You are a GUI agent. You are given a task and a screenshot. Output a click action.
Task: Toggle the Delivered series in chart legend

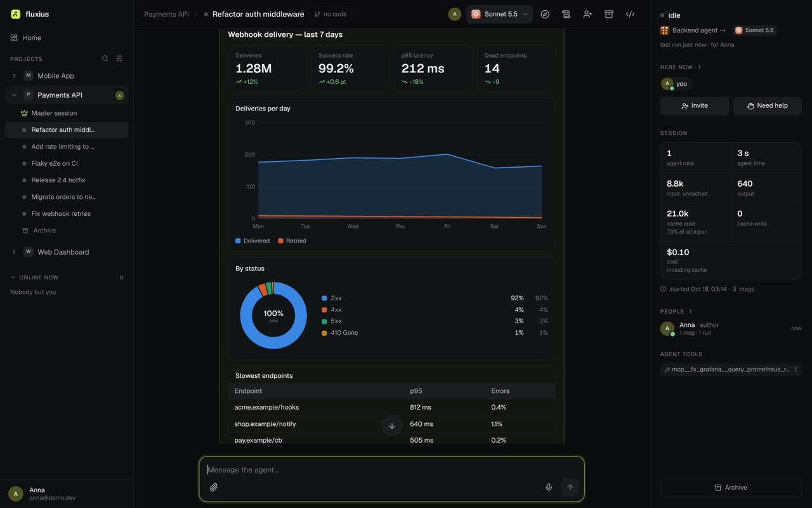[252, 241]
